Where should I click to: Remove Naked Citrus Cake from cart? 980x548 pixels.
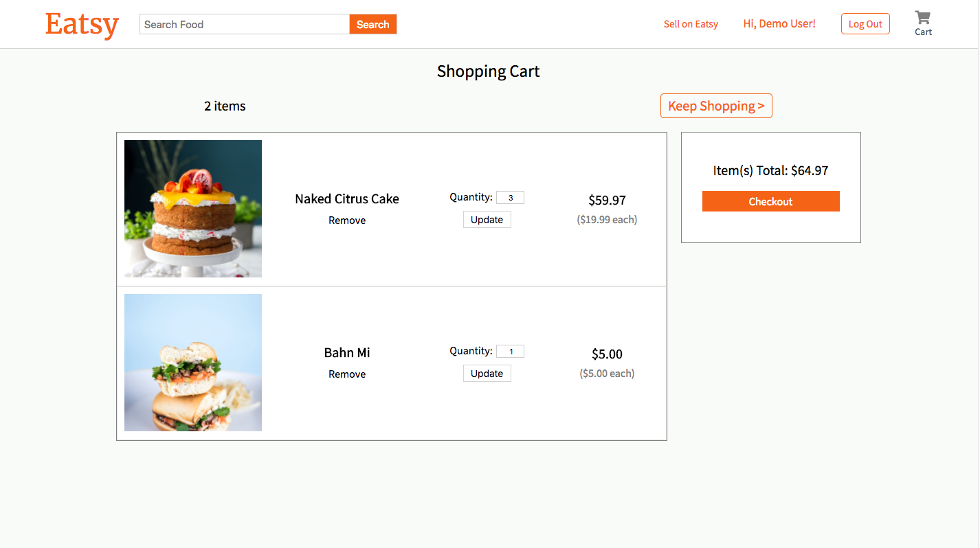346,220
